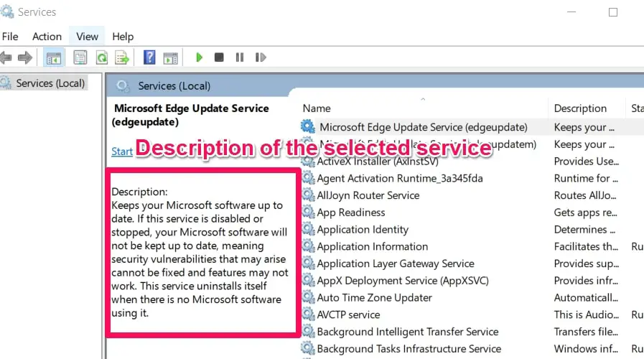This screenshot has width=644, height=359.
Task: Click the Back arrow in toolbar
Action: coord(6,57)
